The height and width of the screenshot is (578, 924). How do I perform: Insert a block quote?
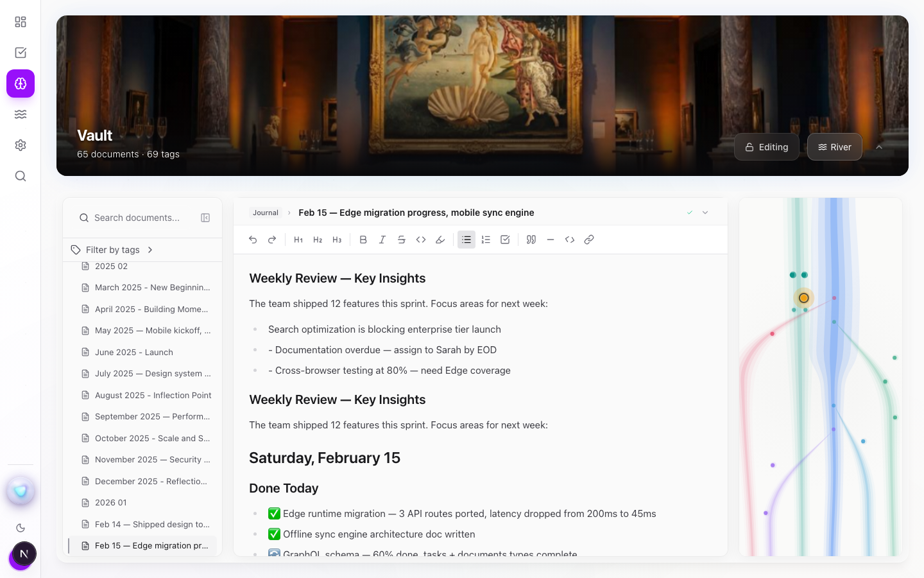pyautogui.click(x=531, y=240)
